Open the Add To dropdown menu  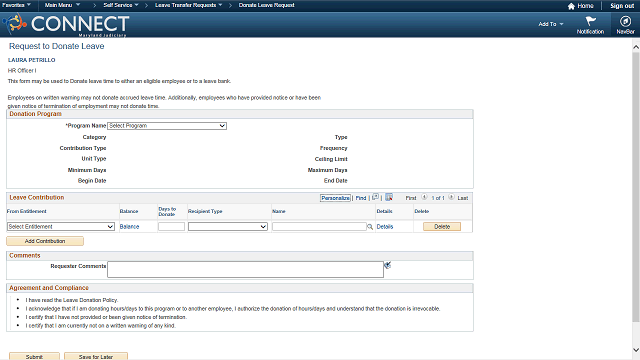(551, 24)
